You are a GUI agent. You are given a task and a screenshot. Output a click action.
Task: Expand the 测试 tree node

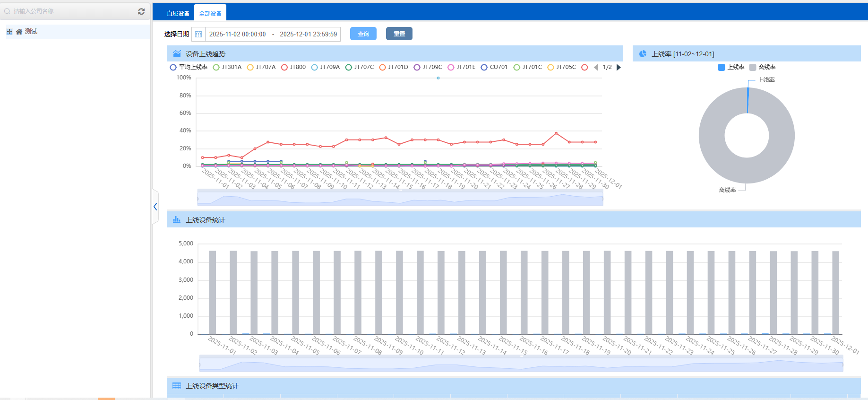coord(9,32)
